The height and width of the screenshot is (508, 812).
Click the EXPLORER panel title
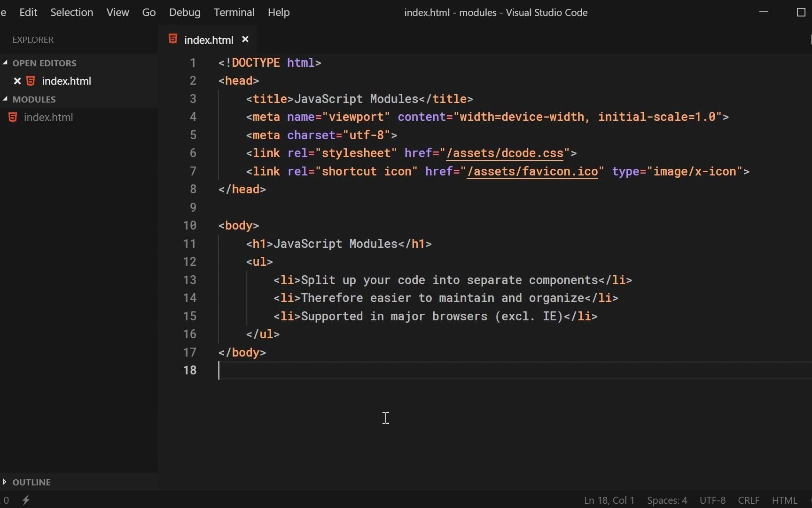click(33, 40)
